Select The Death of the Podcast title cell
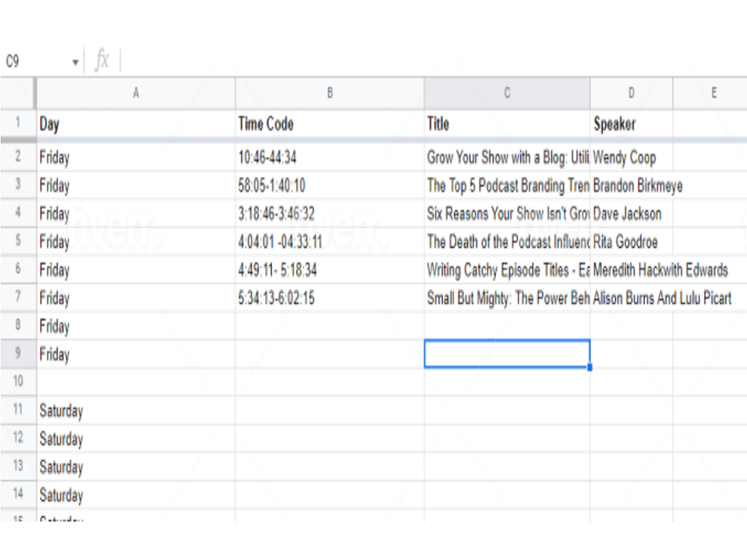The width and height of the screenshot is (747, 560). (x=507, y=241)
